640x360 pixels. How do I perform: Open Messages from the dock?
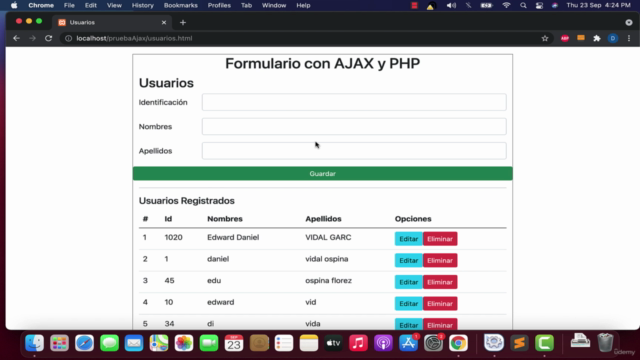(109, 343)
